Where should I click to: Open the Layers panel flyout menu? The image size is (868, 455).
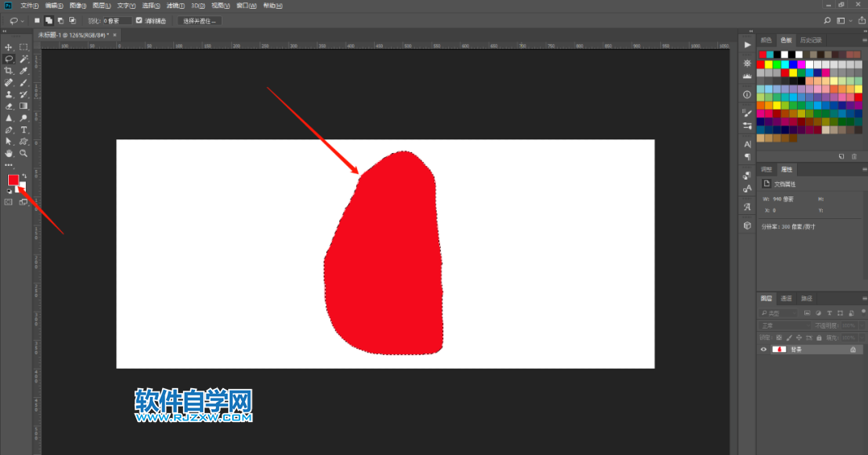tap(864, 299)
